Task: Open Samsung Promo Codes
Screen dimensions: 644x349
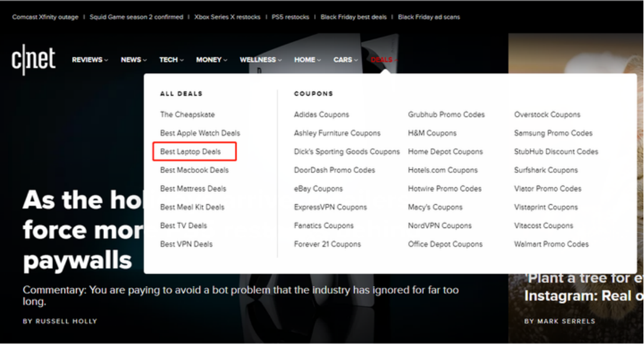Action: 553,133
